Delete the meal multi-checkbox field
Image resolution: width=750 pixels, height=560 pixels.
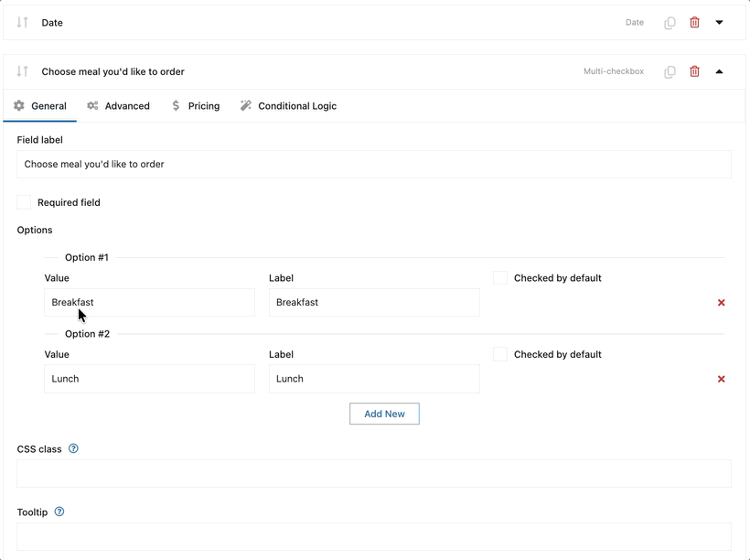point(694,71)
